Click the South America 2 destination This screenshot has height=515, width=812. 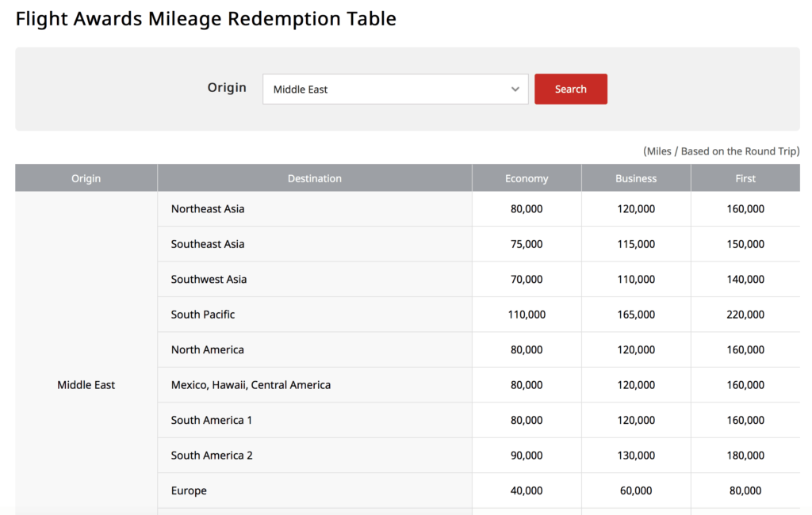pos(212,456)
